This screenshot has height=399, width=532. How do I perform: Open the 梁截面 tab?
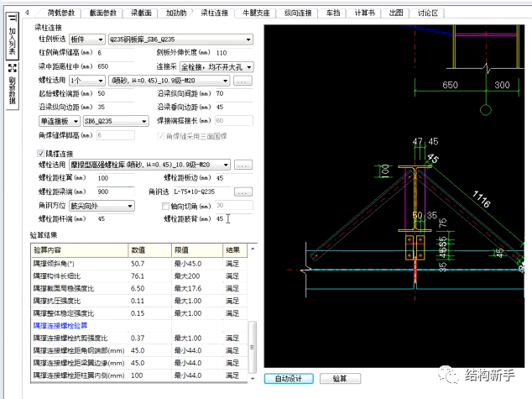click(x=141, y=13)
